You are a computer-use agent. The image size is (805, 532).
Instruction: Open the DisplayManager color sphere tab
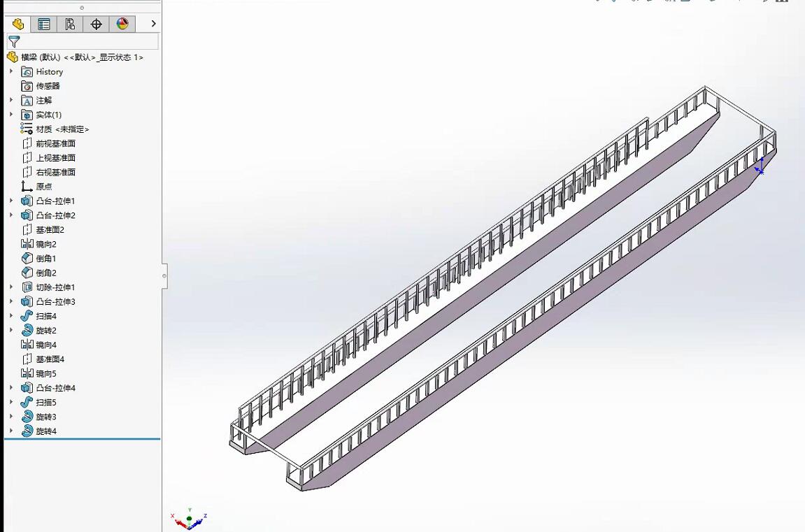click(x=122, y=24)
